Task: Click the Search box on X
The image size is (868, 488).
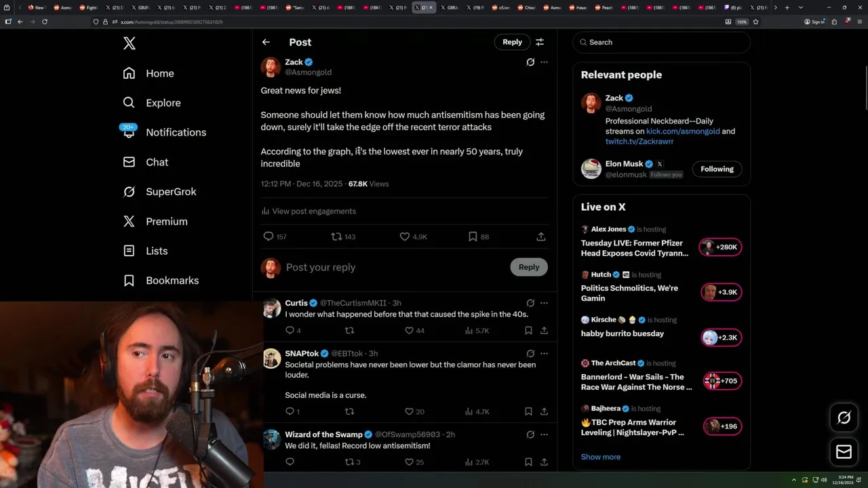Action: click(662, 42)
